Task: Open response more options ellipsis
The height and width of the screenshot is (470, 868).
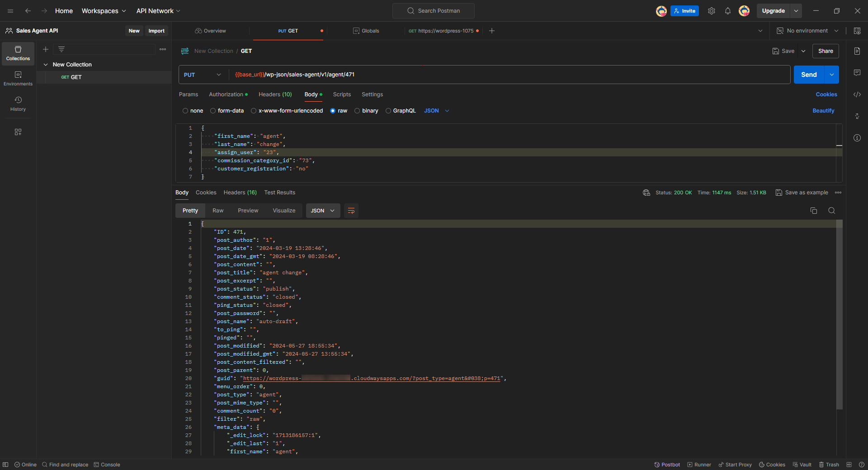Action: click(838, 193)
